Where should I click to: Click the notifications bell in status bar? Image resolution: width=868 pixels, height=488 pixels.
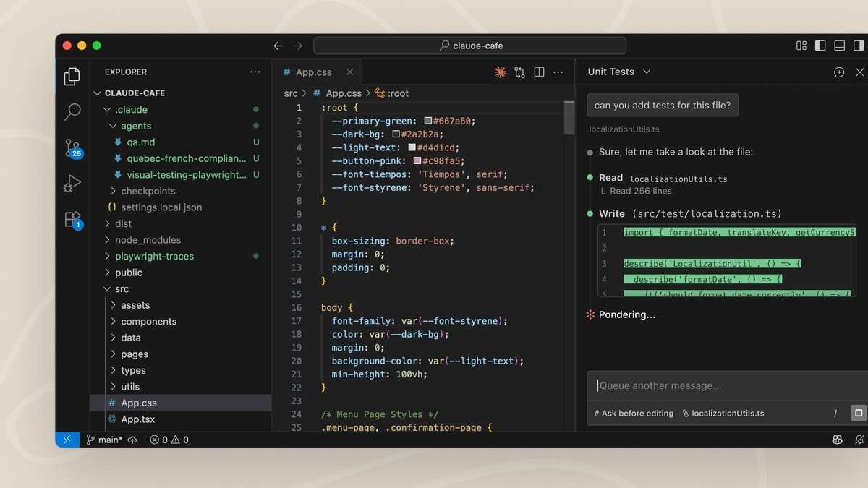[x=859, y=440]
